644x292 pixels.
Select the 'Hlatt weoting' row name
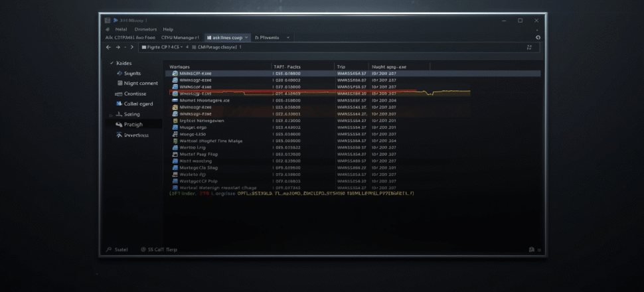195,161
